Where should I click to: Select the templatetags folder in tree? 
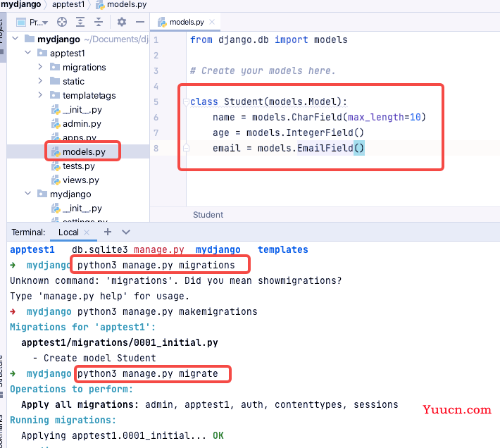89,95
